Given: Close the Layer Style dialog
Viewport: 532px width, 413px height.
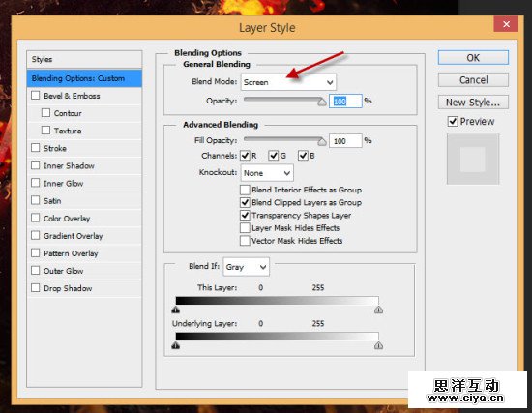Looking at the screenshot, I should (x=506, y=24).
